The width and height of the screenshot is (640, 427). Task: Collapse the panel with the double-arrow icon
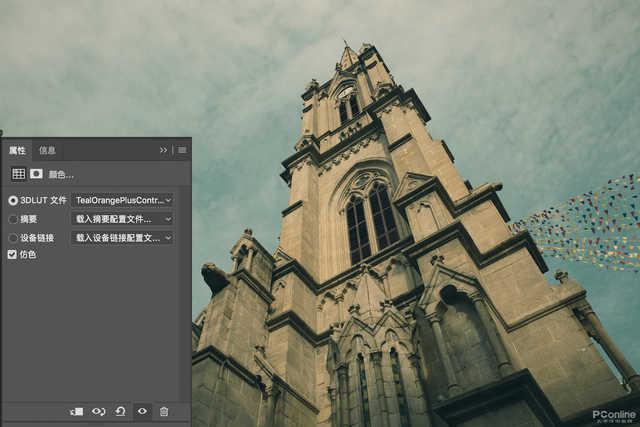[x=164, y=150]
